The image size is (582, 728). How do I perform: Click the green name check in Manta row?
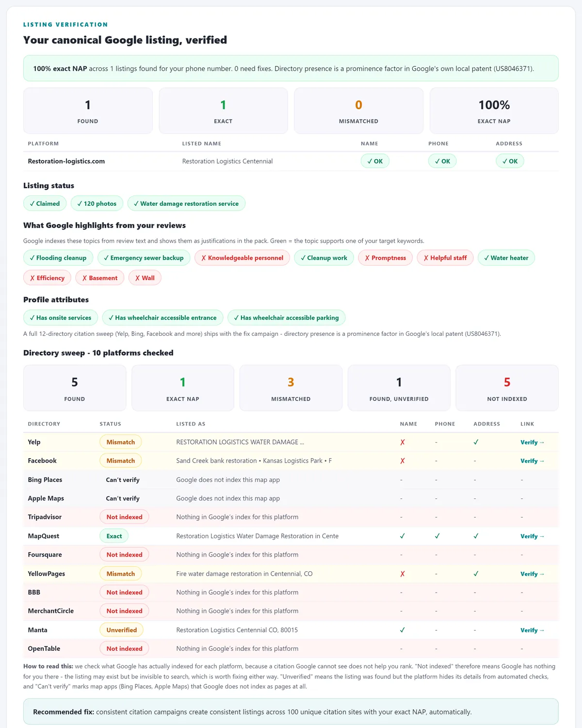tap(403, 630)
